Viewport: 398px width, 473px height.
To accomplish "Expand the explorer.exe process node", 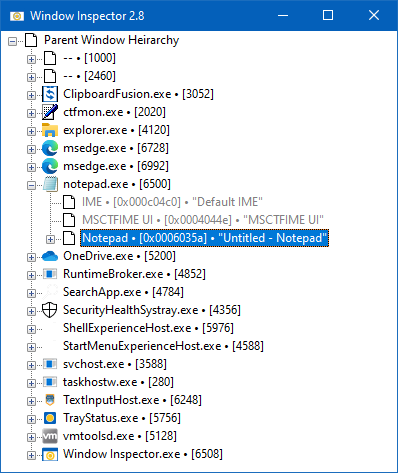I will pyautogui.click(x=31, y=131).
